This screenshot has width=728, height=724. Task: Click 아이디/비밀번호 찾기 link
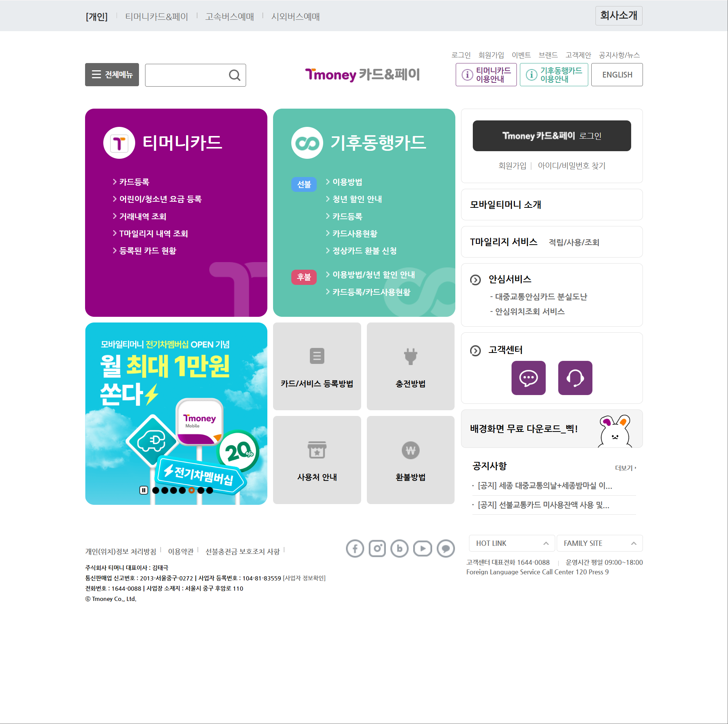pos(572,166)
